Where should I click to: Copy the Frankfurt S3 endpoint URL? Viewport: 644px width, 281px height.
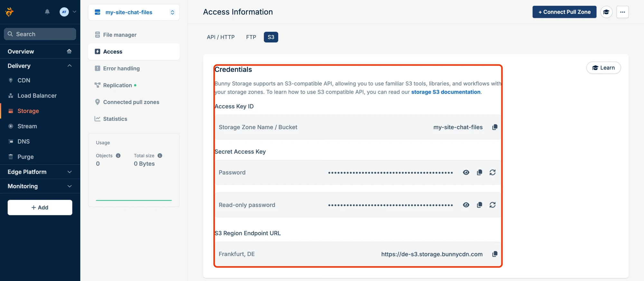tap(495, 254)
